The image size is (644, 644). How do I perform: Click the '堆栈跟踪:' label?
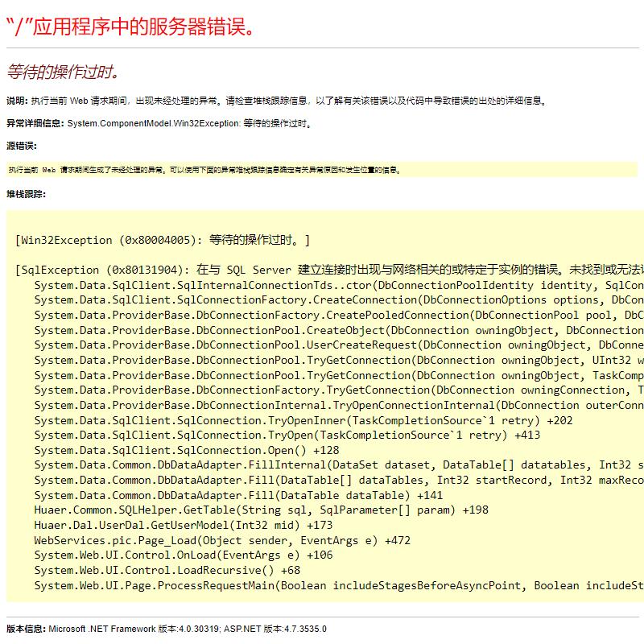pyautogui.click(x=27, y=194)
